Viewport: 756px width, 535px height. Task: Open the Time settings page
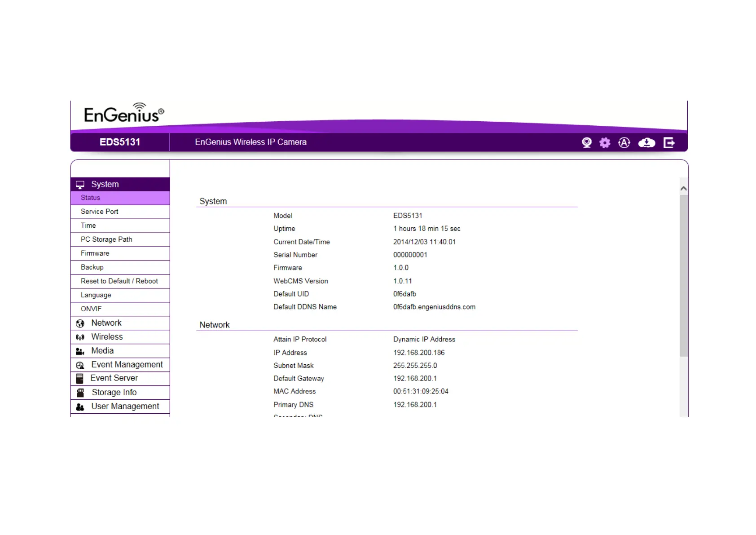coord(120,225)
